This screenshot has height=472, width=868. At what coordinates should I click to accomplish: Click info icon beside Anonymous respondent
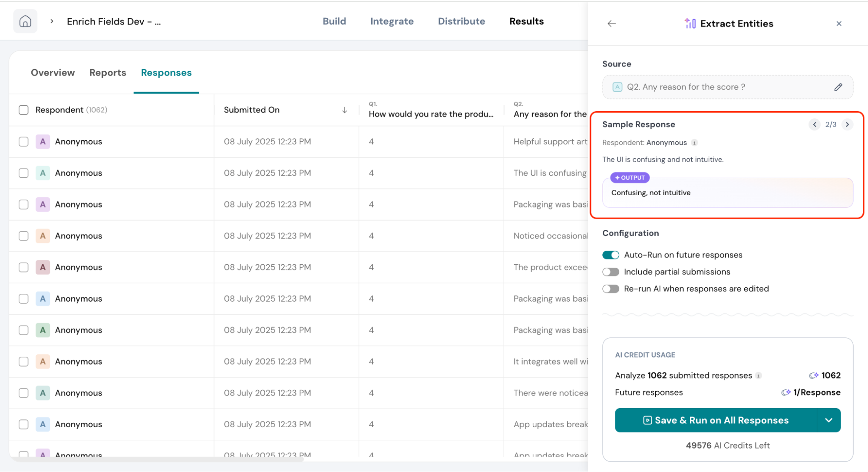[x=694, y=143]
